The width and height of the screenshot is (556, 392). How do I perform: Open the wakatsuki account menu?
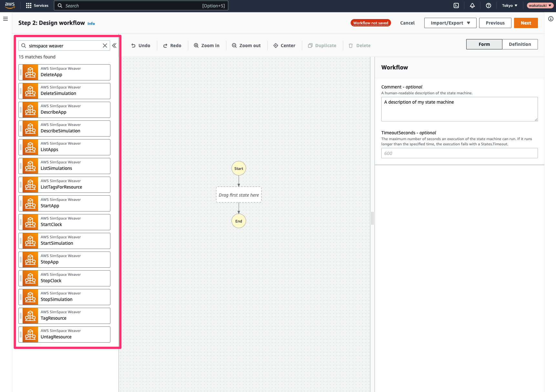point(540,5)
